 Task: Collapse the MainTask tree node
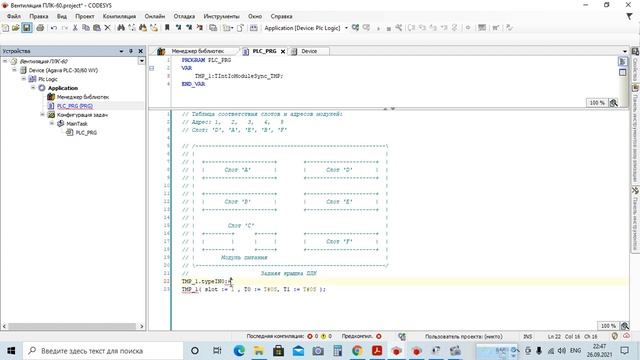pos(52,123)
